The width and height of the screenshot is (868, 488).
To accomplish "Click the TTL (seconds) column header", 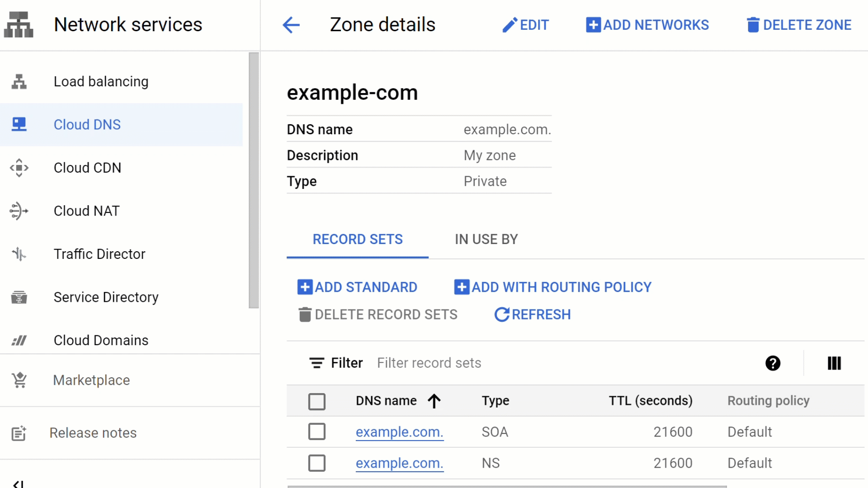I will [x=651, y=401].
